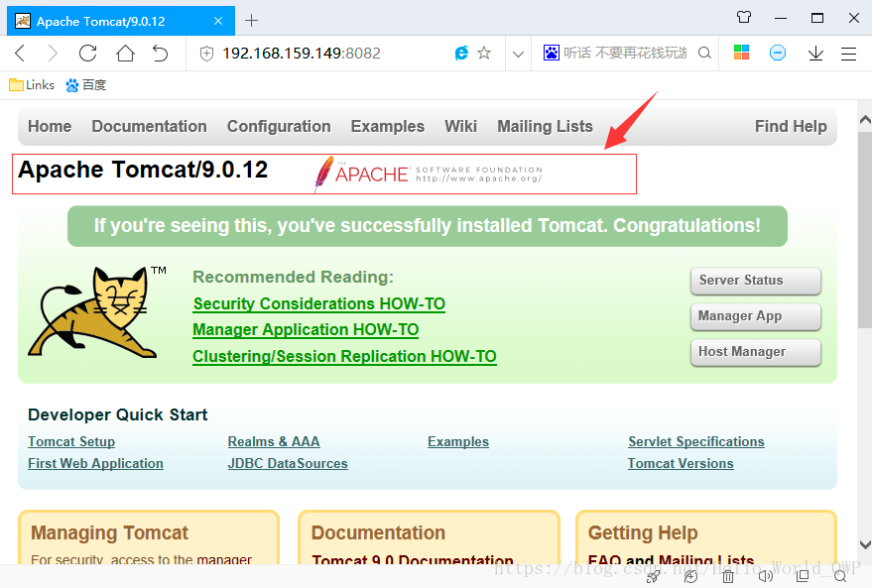The width and height of the screenshot is (872, 588).
Task: Bookmark this page with the star icon
Action: 484,54
